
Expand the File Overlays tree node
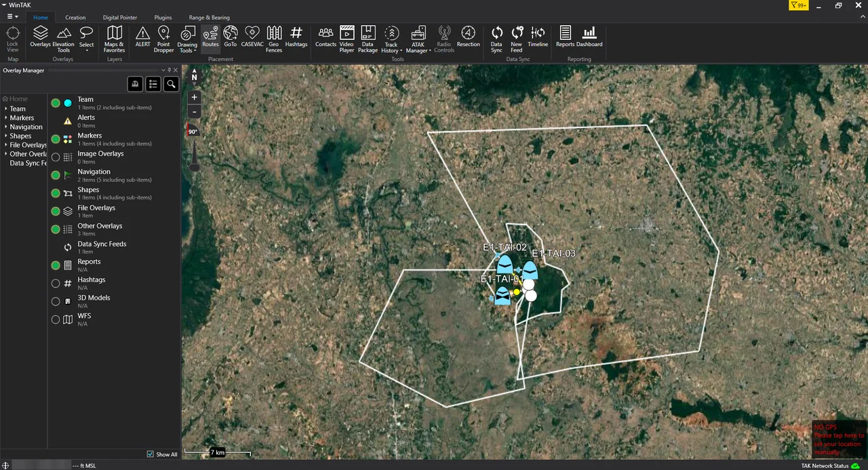pyautogui.click(x=6, y=145)
